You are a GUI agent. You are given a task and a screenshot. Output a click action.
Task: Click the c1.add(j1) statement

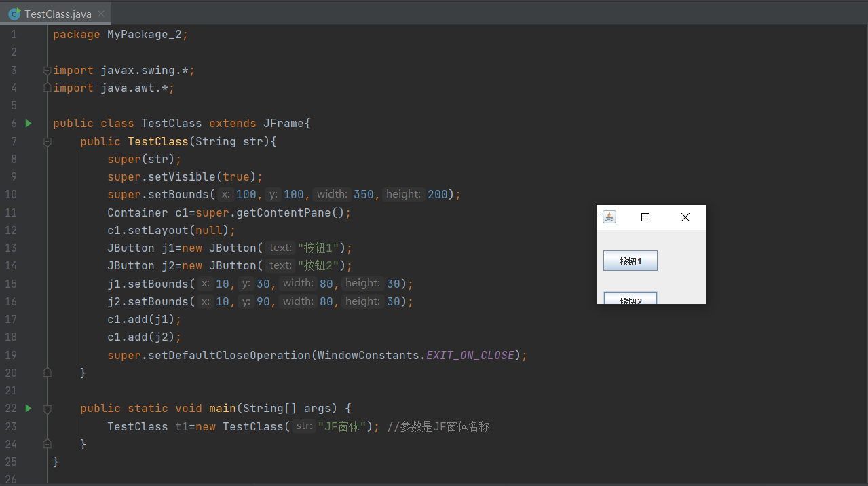pos(145,319)
